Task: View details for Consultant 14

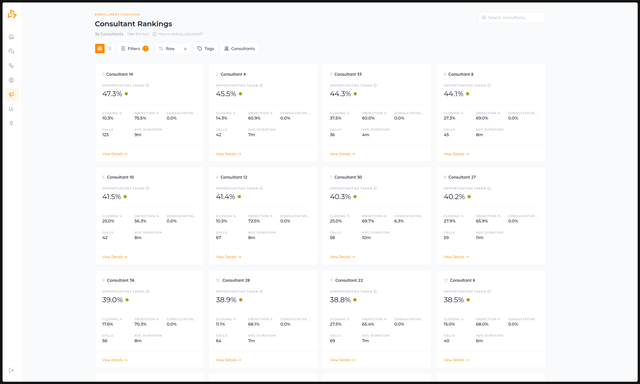Action: click(115, 154)
